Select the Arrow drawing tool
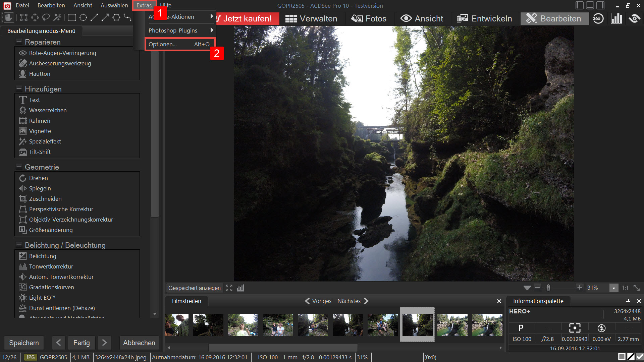The height and width of the screenshot is (362, 644). point(105,17)
